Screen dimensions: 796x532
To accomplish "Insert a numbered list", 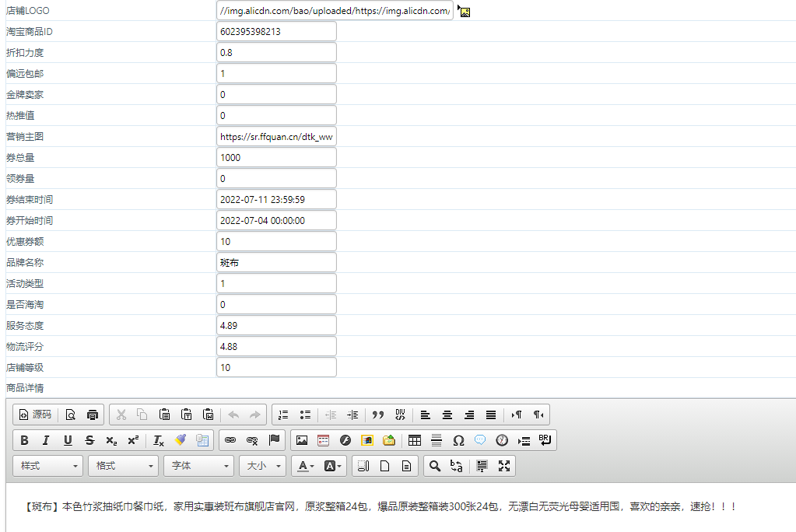I will pos(283,415).
